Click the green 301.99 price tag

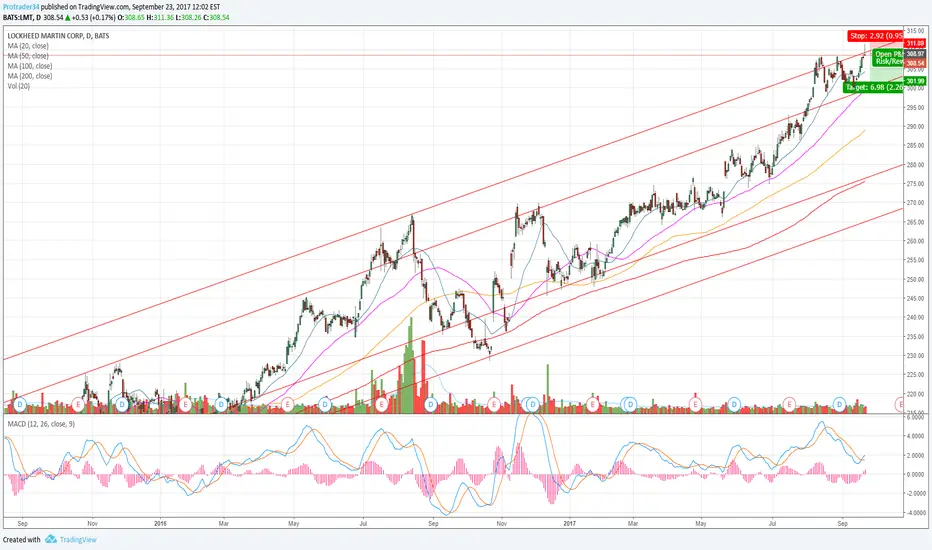(x=915, y=81)
